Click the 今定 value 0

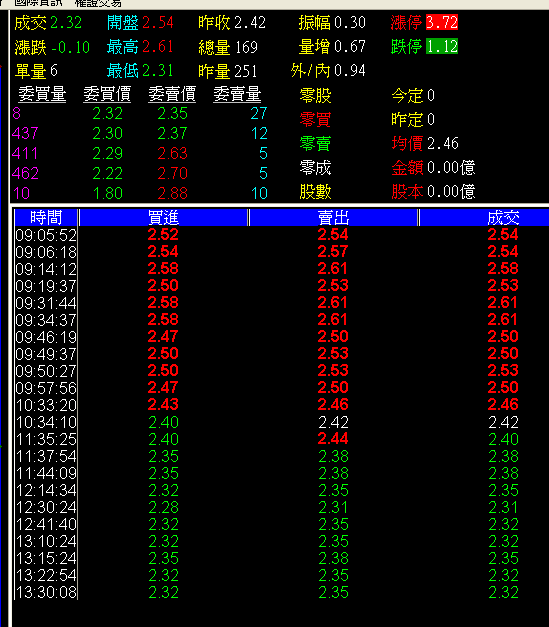tap(431, 95)
